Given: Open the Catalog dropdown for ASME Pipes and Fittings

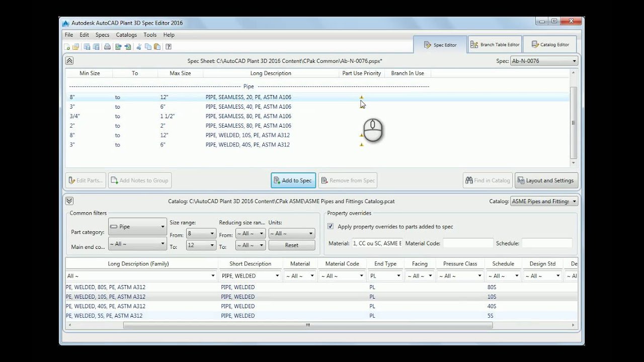Looking at the screenshot, I should click(x=544, y=201).
